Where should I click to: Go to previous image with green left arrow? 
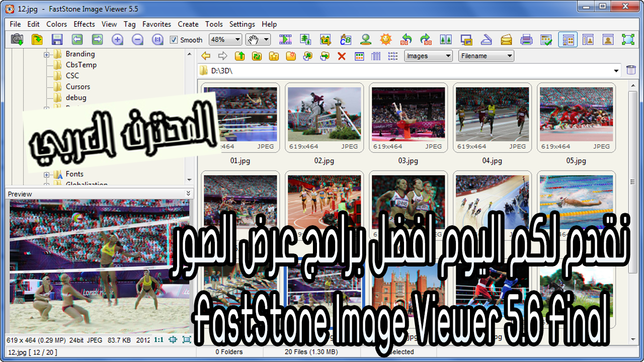pos(77,39)
